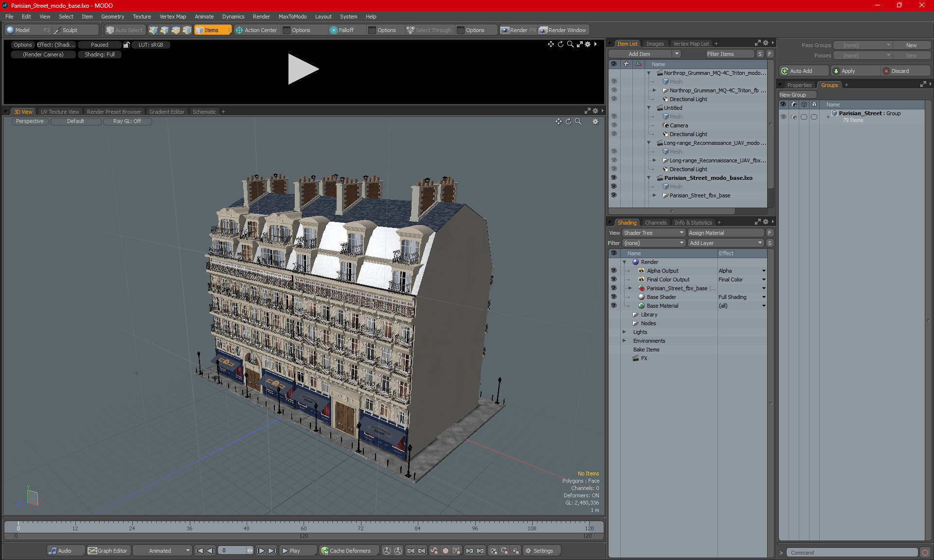Viewport: 934px width, 560px height.
Task: Toggle visibility of Base Shader layer
Action: coord(613,297)
